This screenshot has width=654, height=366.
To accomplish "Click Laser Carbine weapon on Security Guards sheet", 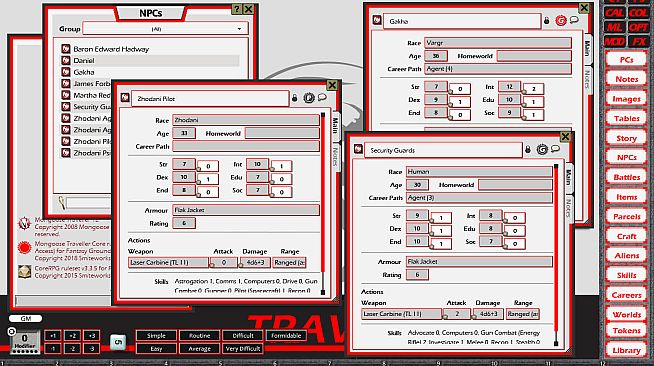I will [401, 314].
